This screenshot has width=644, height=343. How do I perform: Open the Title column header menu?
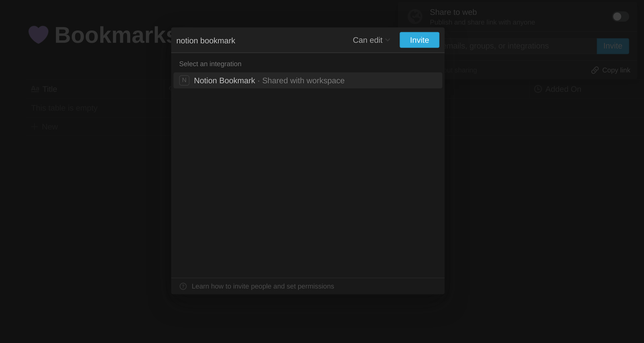[50, 89]
